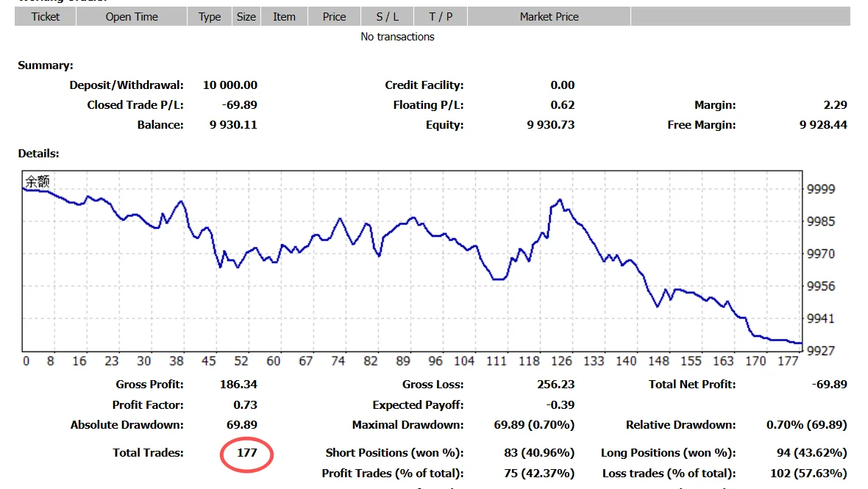Click the Credit Facility value 0.00
Screen dimensions: 868x489
point(563,85)
